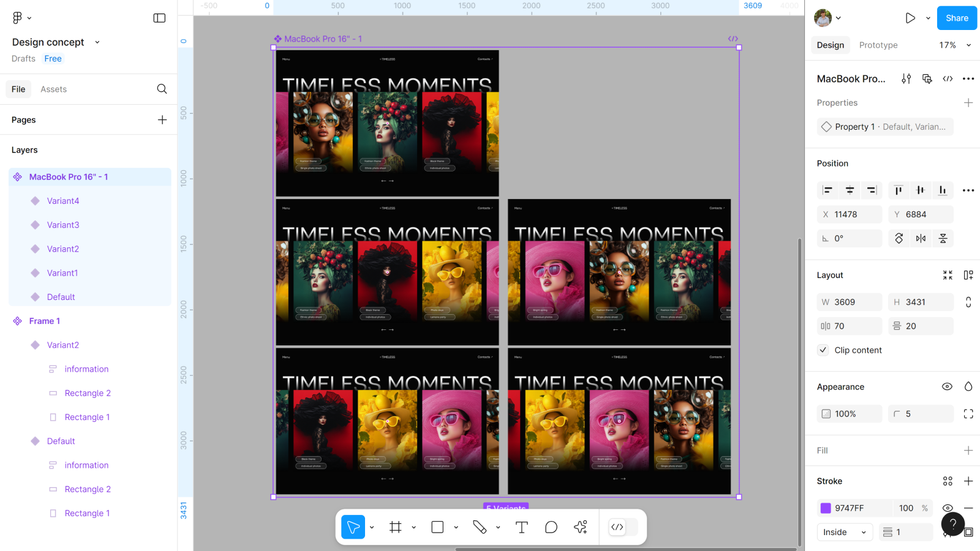Switch to the Prototype tab
Viewport: 980px width, 551px height.
[x=878, y=45]
